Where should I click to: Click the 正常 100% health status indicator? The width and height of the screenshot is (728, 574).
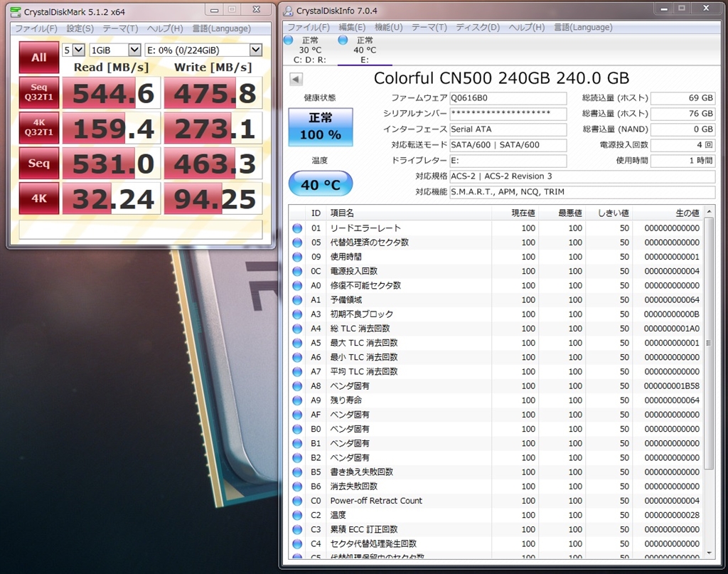(321, 125)
